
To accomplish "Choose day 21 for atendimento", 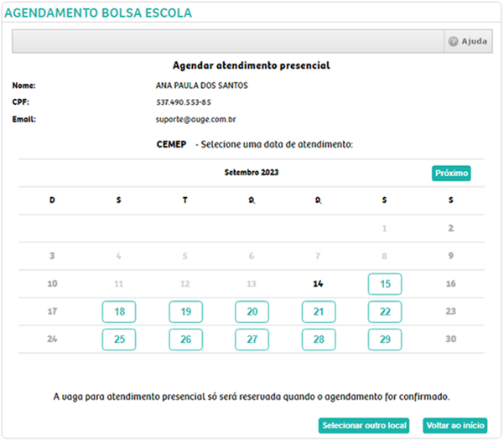I will coord(319,312).
